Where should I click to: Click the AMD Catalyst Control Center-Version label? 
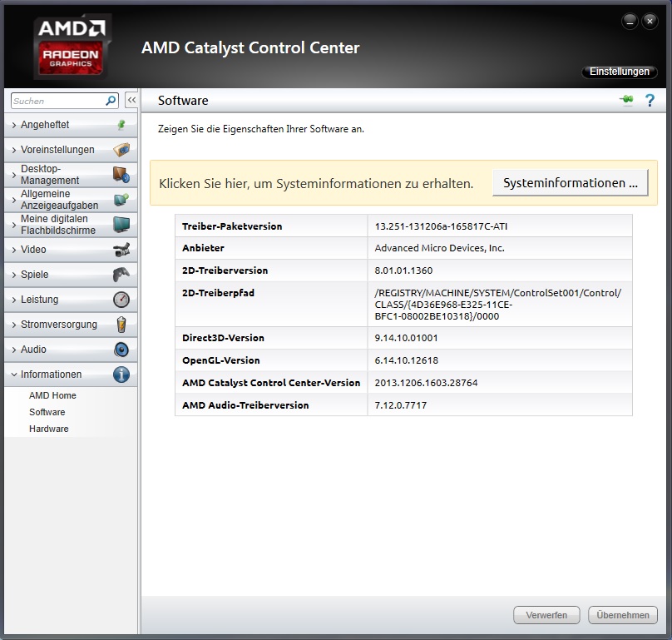pyautogui.click(x=271, y=383)
